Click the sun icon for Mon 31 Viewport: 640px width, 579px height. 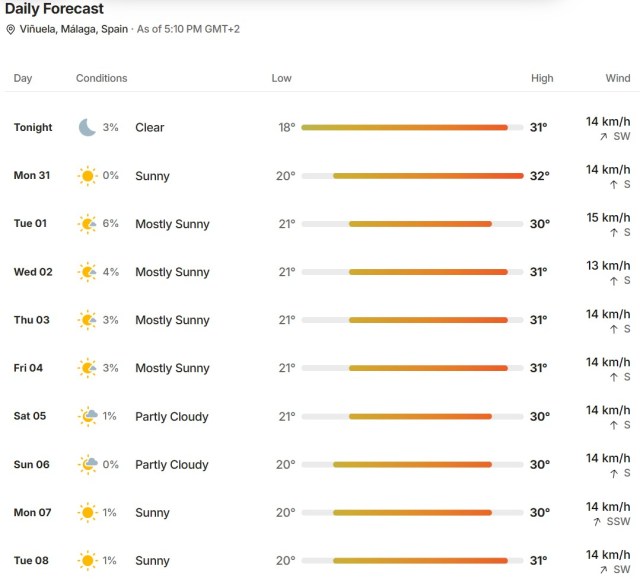(87, 176)
